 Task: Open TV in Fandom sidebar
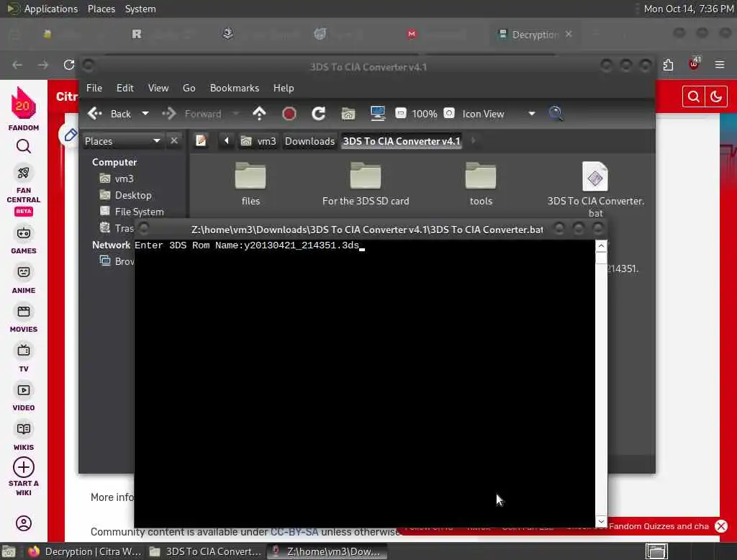[24, 358]
